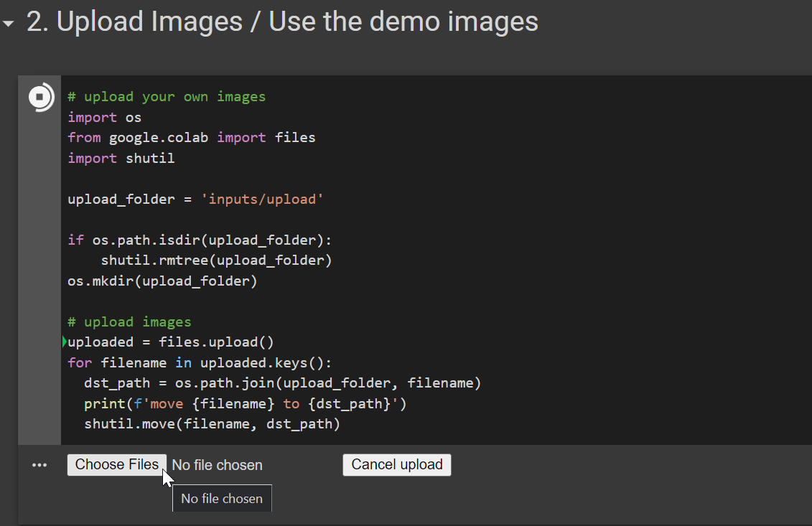
Task: Click "Cancel upload"
Action: (x=396, y=464)
